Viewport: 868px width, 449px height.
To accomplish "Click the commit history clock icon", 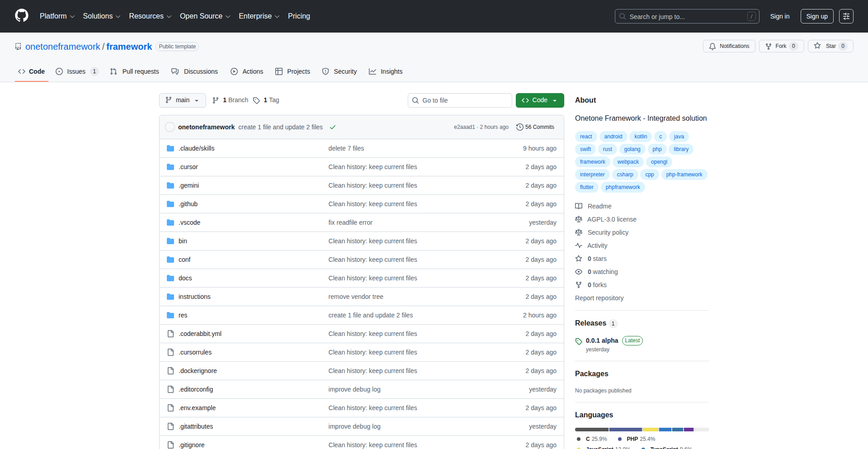I will pos(519,127).
